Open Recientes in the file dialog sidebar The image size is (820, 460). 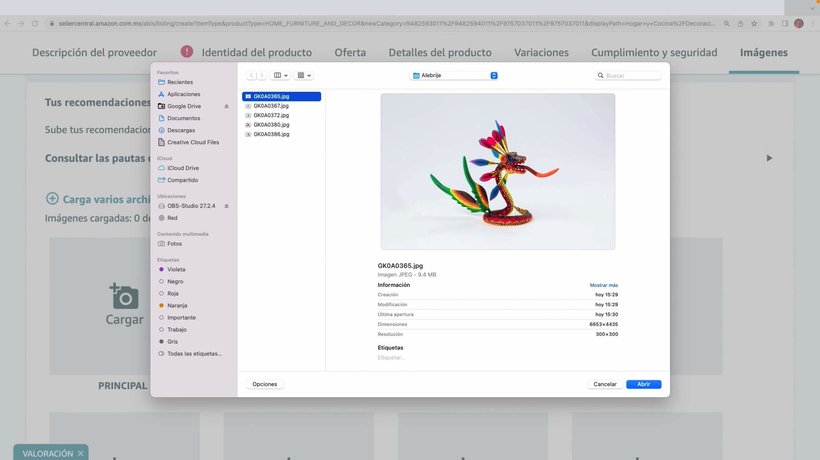180,82
